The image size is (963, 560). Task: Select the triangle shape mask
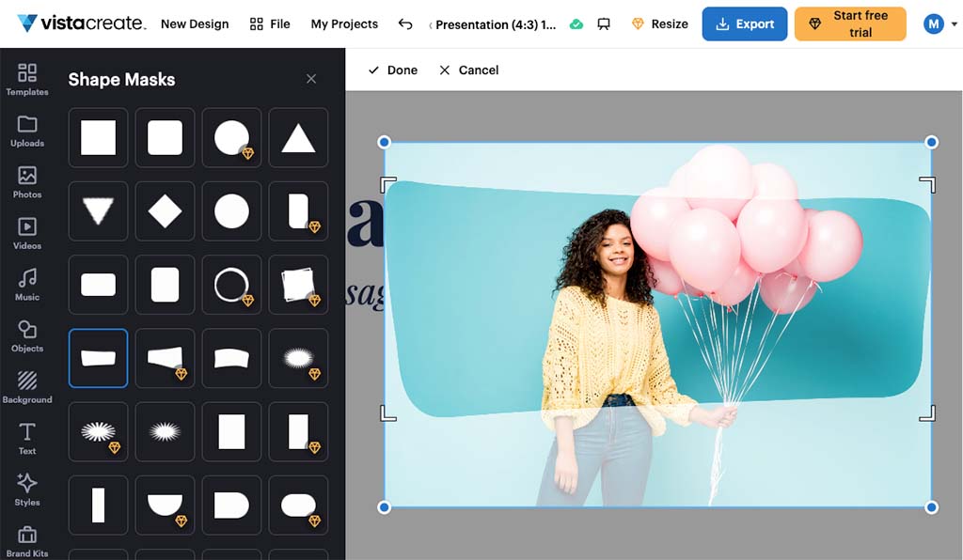coord(298,137)
